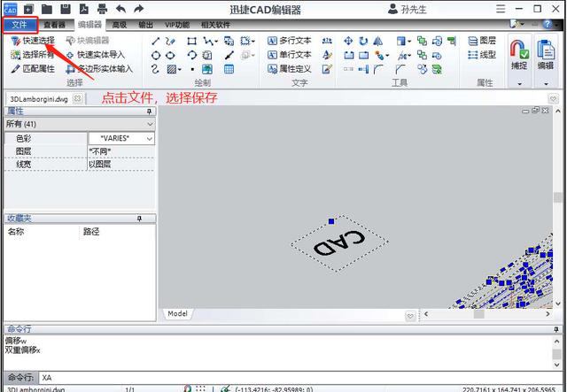
Task: Select the rectangle drawing tool
Action: pos(191,41)
